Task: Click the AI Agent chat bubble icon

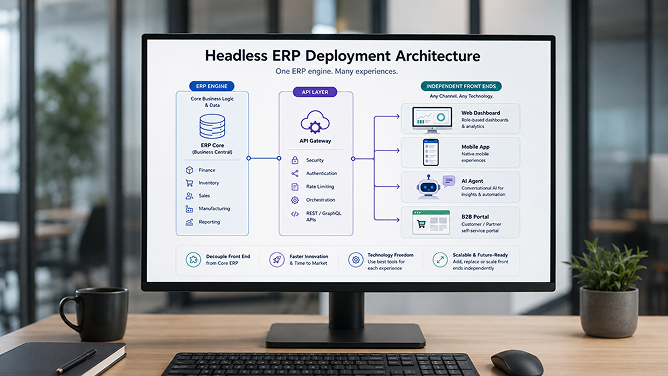Action: coord(449,181)
